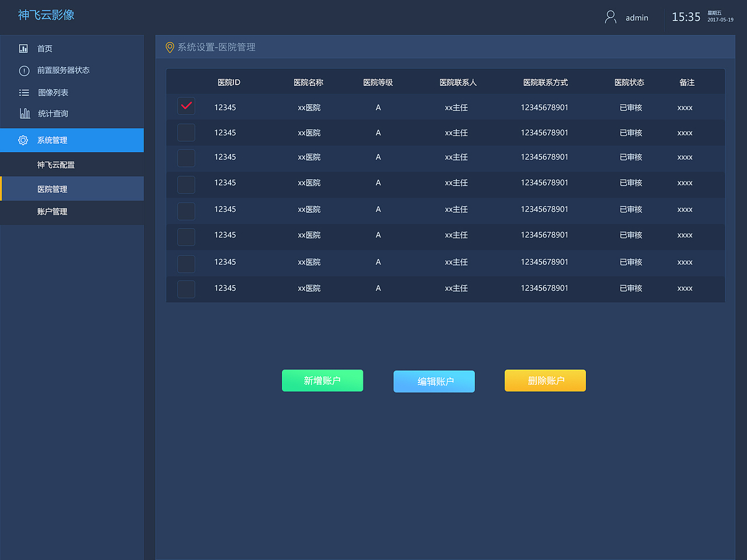The height and width of the screenshot is (560, 747).
Task: Click 已审核 status in the checked row
Action: [x=631, y=107]
